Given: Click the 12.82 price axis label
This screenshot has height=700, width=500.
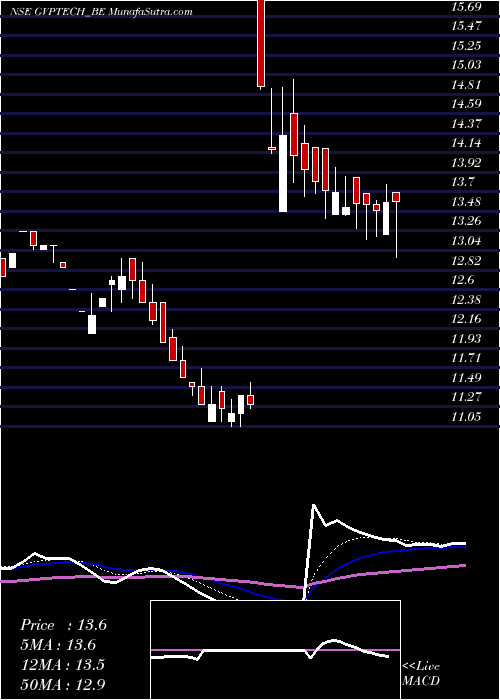Looking at the screenshot, I should tap(466, 261).
